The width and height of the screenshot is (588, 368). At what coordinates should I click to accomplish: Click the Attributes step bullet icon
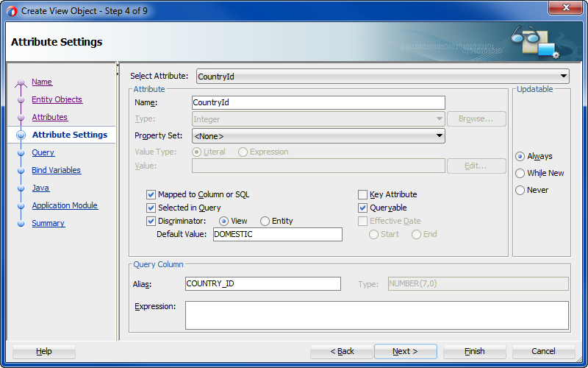click(21, 118)
